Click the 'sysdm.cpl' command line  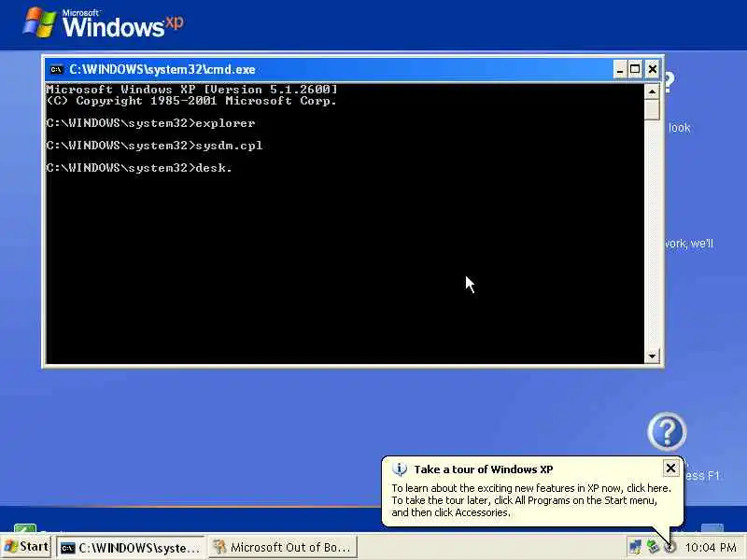(x=154, y=146)
